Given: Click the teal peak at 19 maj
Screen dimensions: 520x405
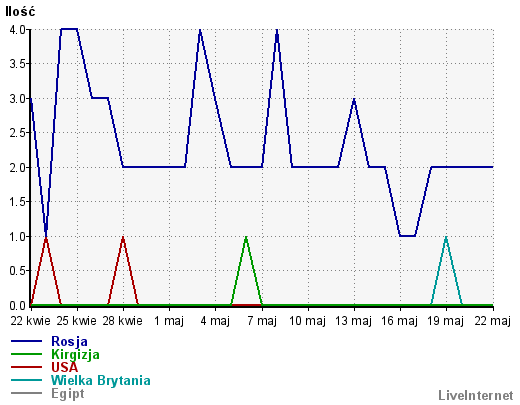Looking at the screenshot, I should click(x=446, y=237).
